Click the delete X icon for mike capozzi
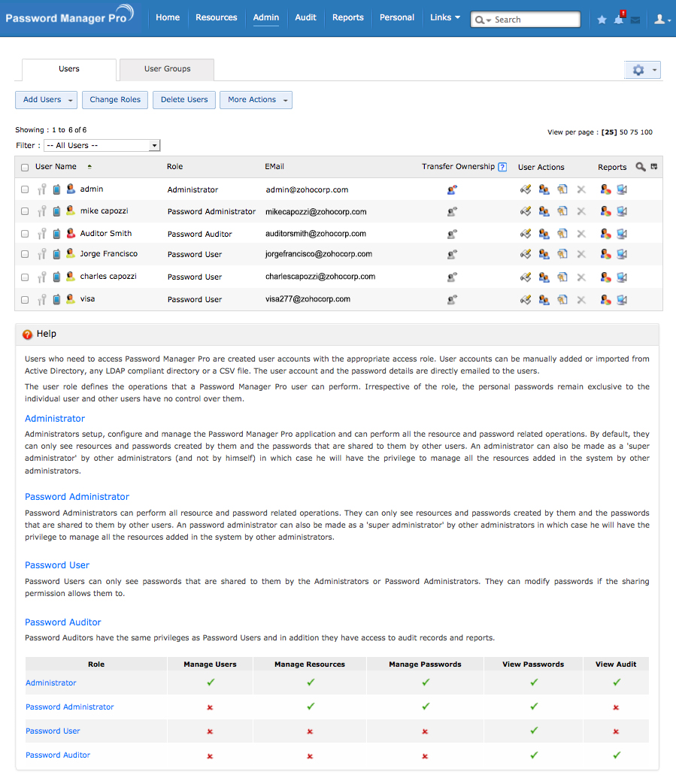 [581, 211]
